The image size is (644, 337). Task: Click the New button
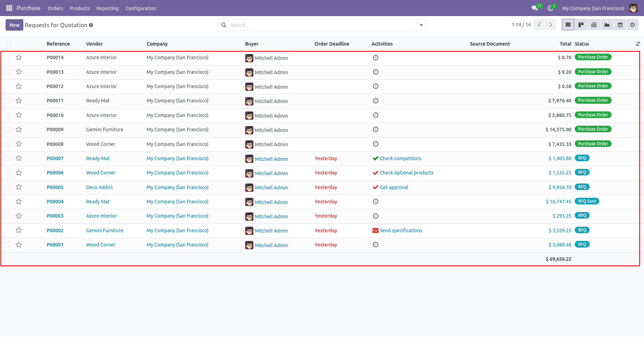pyautogui.click(x=14, y=25)
